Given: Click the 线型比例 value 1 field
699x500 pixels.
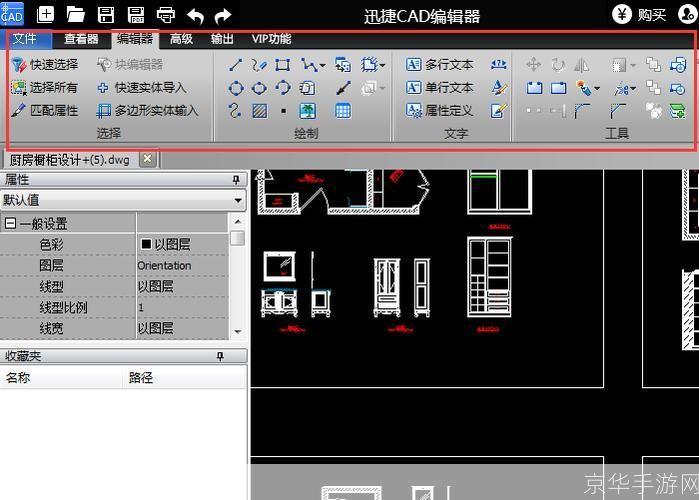Looking at the screenshot, I should pyautogui.click(x=183, y=307).
